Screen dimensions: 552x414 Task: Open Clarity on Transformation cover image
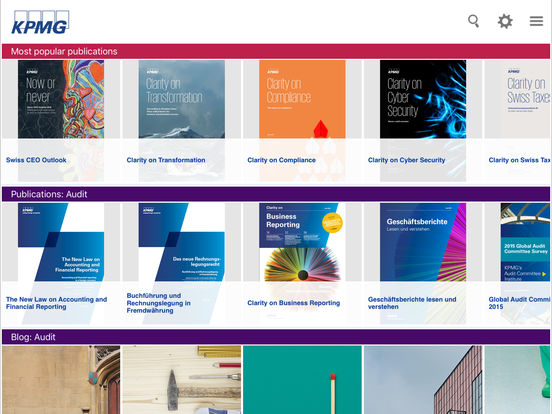click(182, 99)
